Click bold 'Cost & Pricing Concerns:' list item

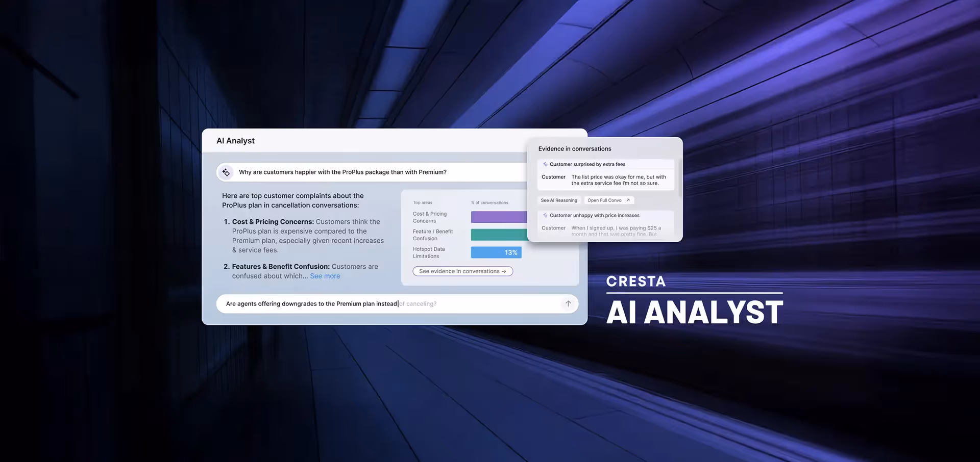point(273,222)
